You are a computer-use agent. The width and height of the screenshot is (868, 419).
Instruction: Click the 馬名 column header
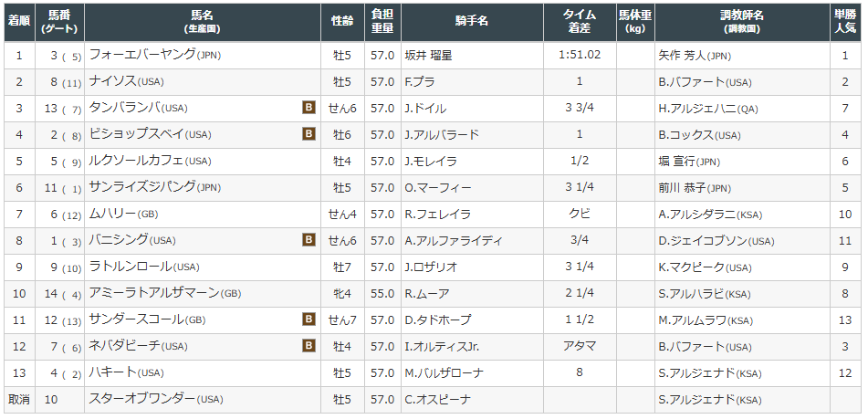[x=202, y=22]
